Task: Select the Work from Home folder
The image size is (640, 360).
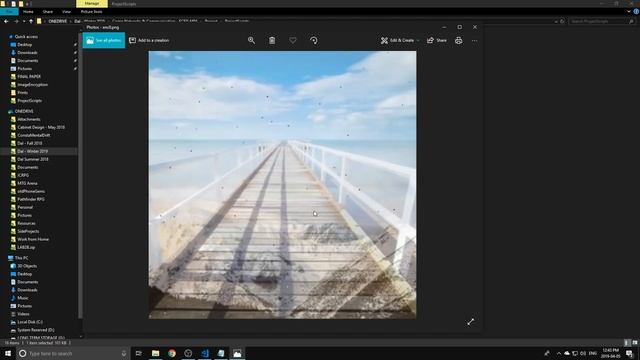Action: (x=33, y=239)
